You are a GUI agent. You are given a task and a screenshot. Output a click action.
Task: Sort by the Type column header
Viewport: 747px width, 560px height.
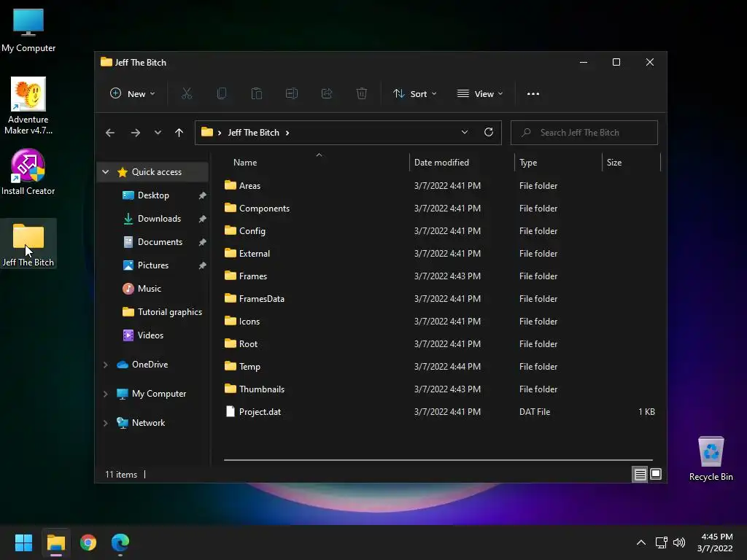558,163
